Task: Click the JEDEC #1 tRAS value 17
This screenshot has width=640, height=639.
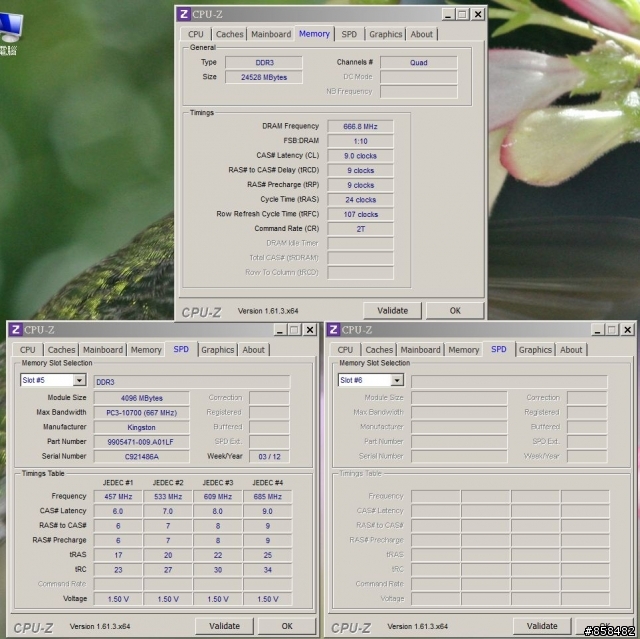Action: click(x=118, y=555)
